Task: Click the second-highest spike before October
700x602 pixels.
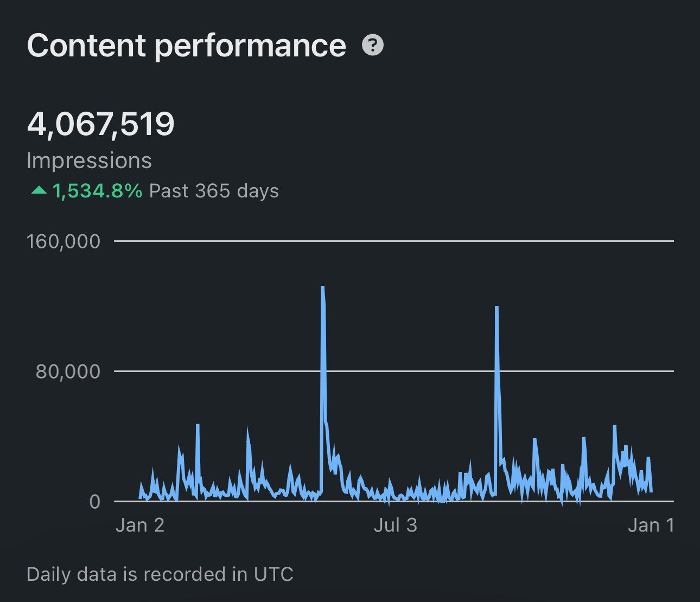Action: pyautogui.click(x=495, y=308)
